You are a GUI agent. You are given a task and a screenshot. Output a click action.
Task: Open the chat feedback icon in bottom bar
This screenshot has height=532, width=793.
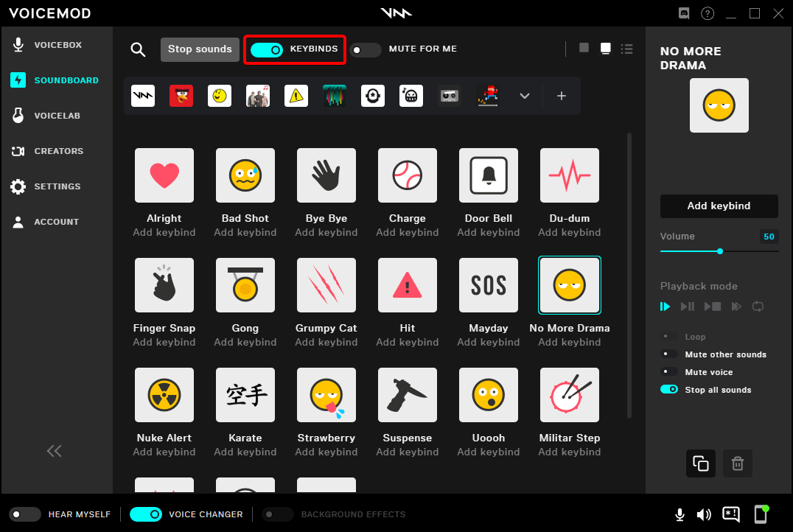731,515
